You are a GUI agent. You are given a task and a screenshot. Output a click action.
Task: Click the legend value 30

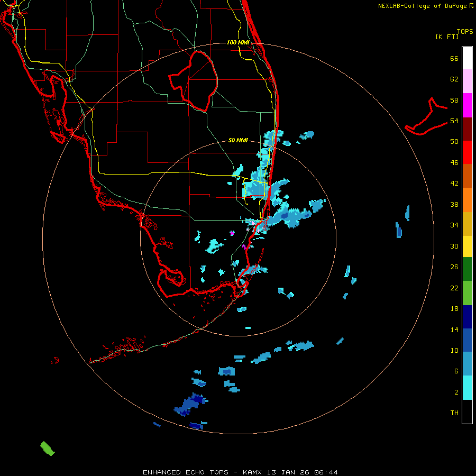(x=454, y=246)
